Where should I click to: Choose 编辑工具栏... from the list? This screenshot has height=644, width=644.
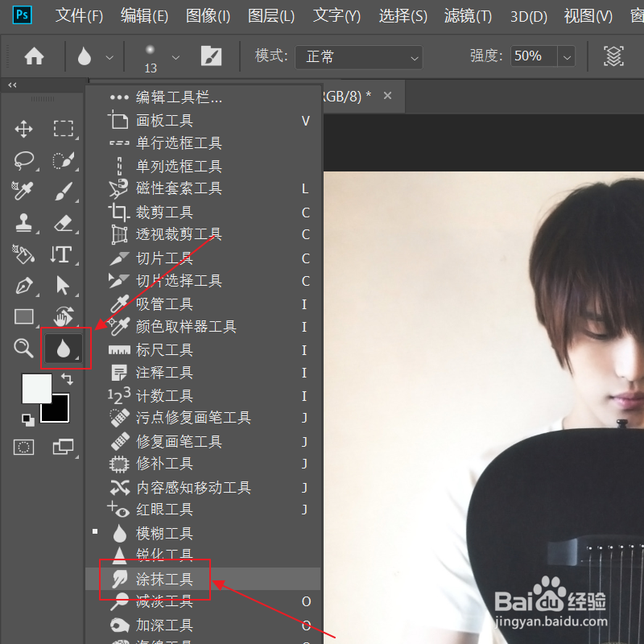coord(203,97)
